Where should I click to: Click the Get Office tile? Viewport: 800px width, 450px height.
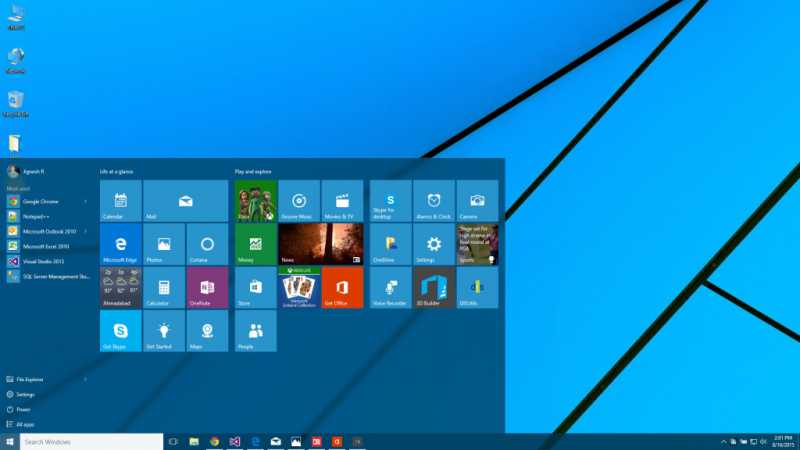click(x=342, y=287)
